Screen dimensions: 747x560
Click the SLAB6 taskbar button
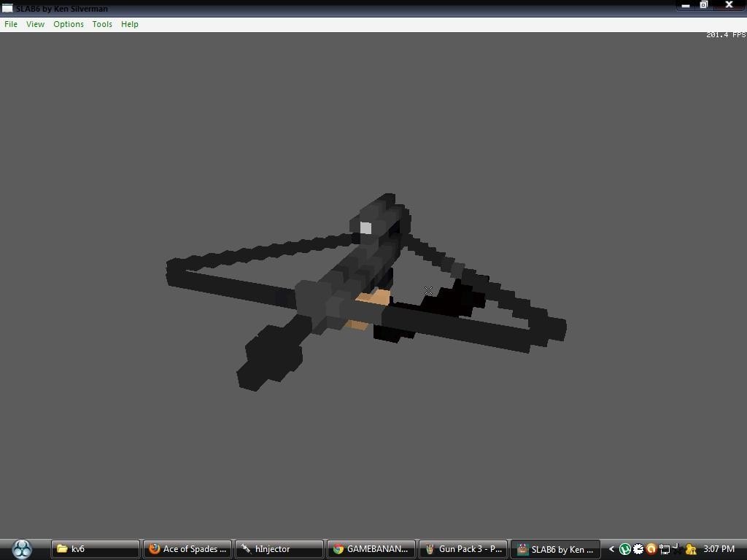tap(554, 549)
